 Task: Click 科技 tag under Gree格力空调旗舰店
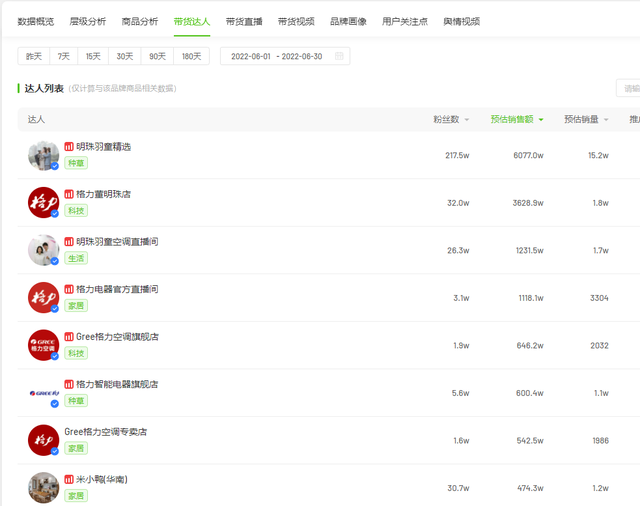pos(76,353)
